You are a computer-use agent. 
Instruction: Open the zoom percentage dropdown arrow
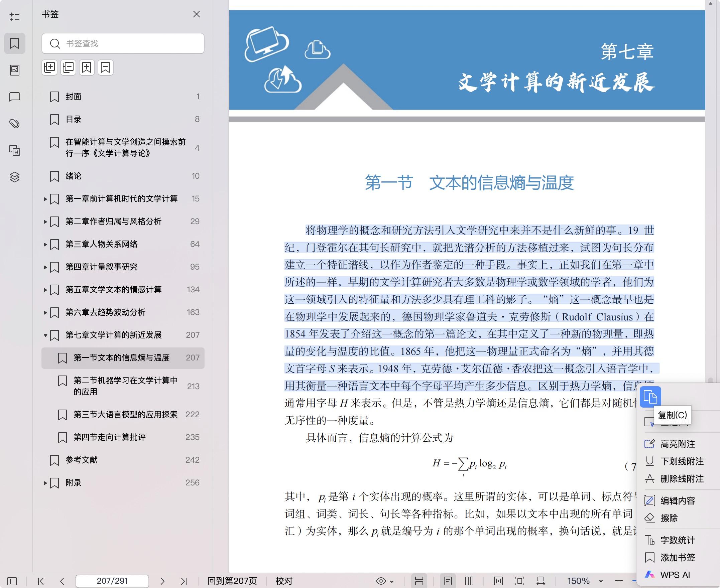[601, 581]
